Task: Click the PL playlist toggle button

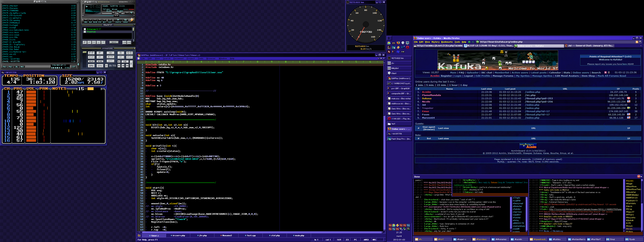Action: point(131,13)
